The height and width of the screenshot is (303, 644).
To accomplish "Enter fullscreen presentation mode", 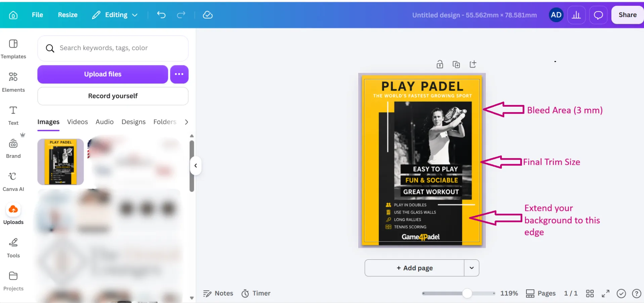I will click(x=605, y=294).
